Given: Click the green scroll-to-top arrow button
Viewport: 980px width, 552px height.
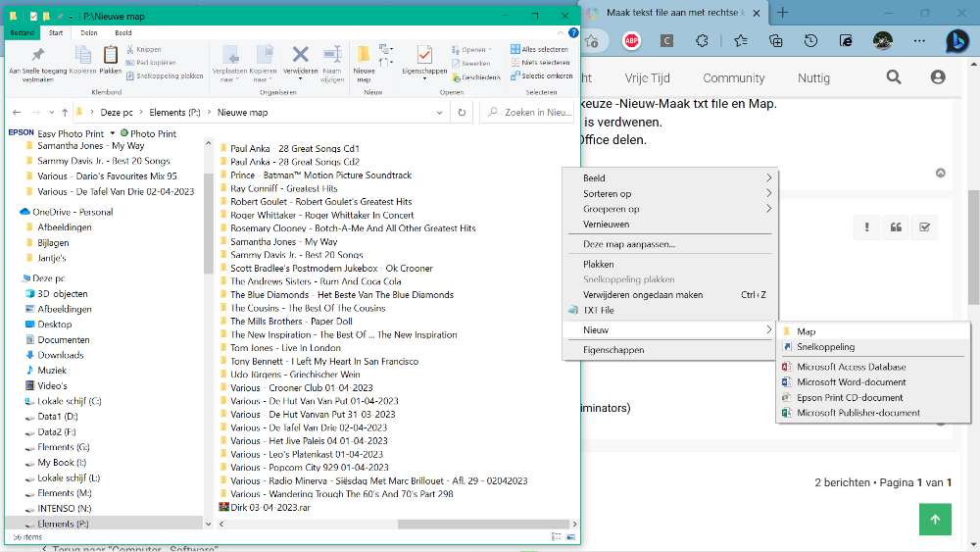Looking at the screenshot, I should coord(935,519).
